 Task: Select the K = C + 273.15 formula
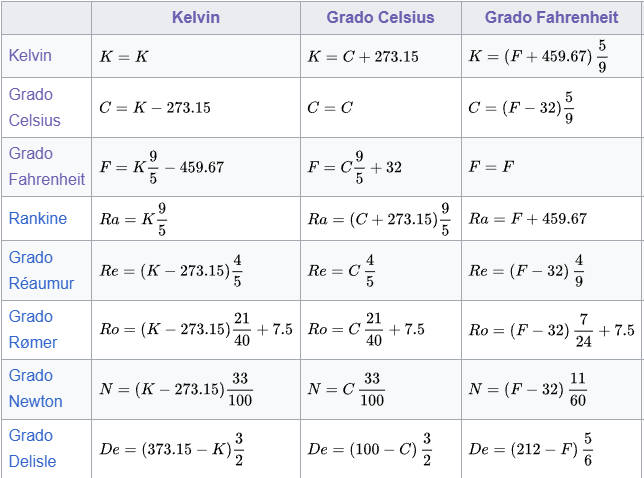coord(363,57)
